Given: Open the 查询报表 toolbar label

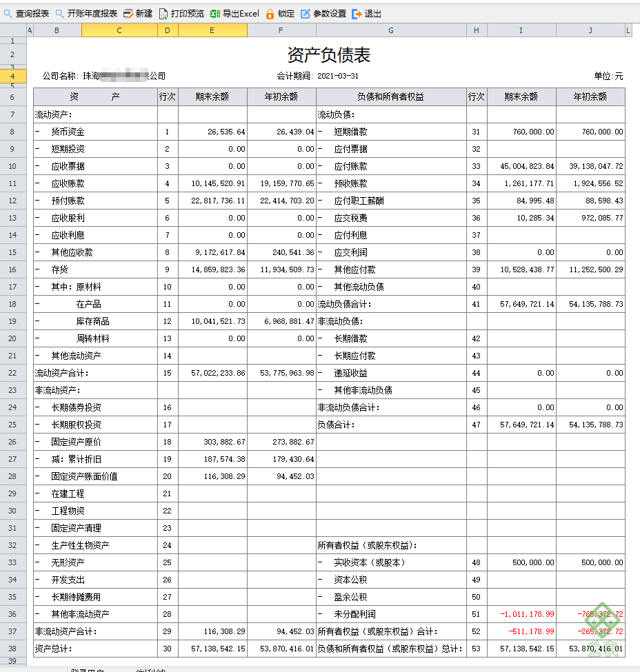Looking at the screenshot, I should (x=32, y=14).
